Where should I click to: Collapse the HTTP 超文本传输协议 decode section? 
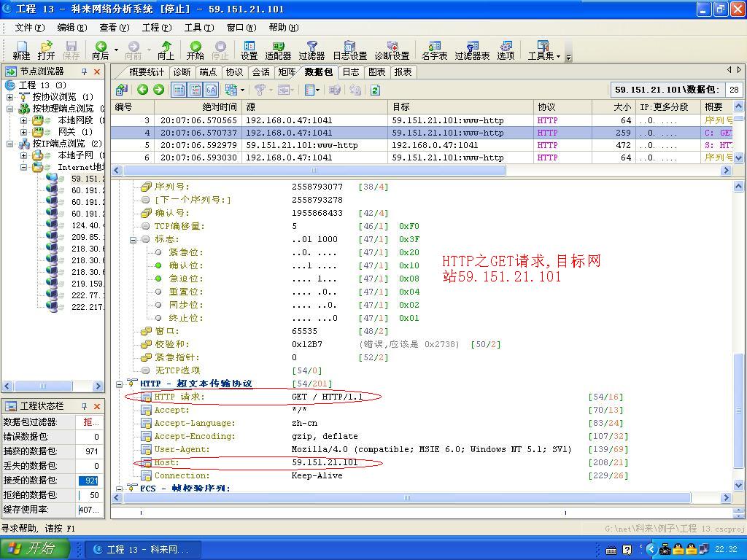pos(119,384)
